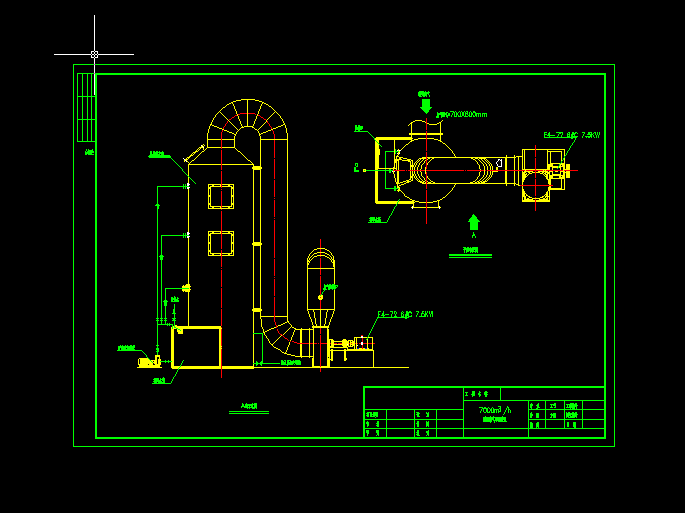Select the red centerline through the vessel
The height and width of the screenshot is (513, 685).
point(321,305)
